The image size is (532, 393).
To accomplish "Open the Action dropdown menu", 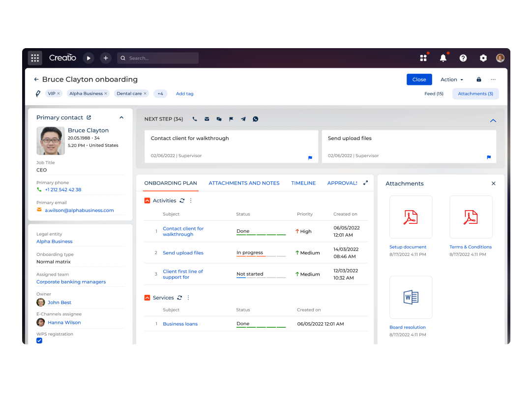I will [451, 79].
